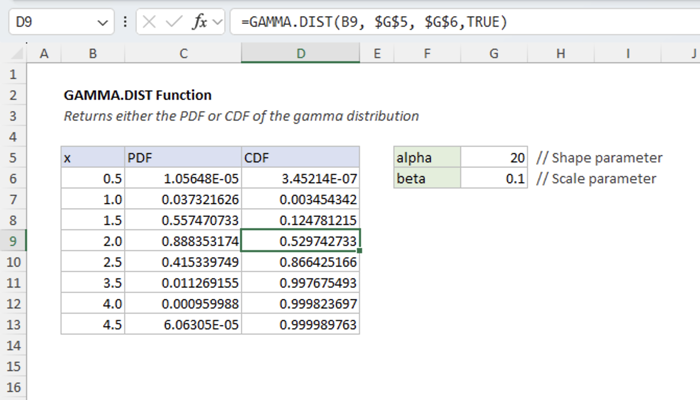Select alpha value cell 20
This screenshot has width=700, height=400.
(494, 158)
